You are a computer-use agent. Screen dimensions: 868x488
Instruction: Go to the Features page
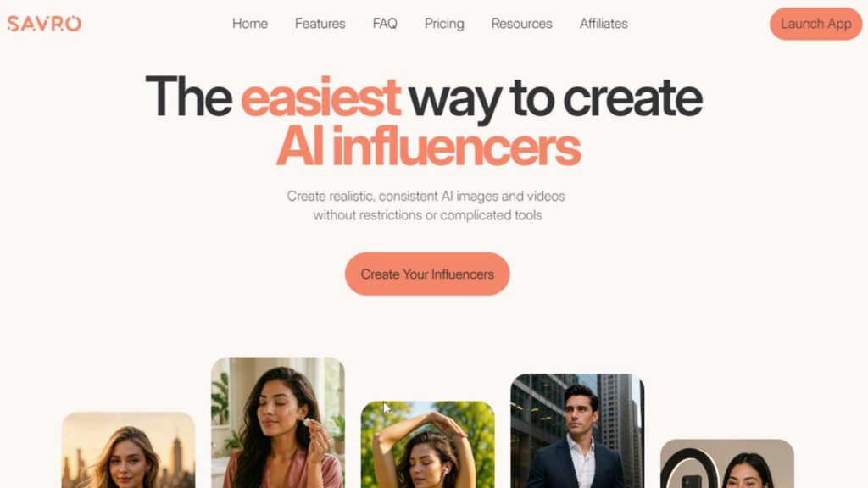[320, 24]
